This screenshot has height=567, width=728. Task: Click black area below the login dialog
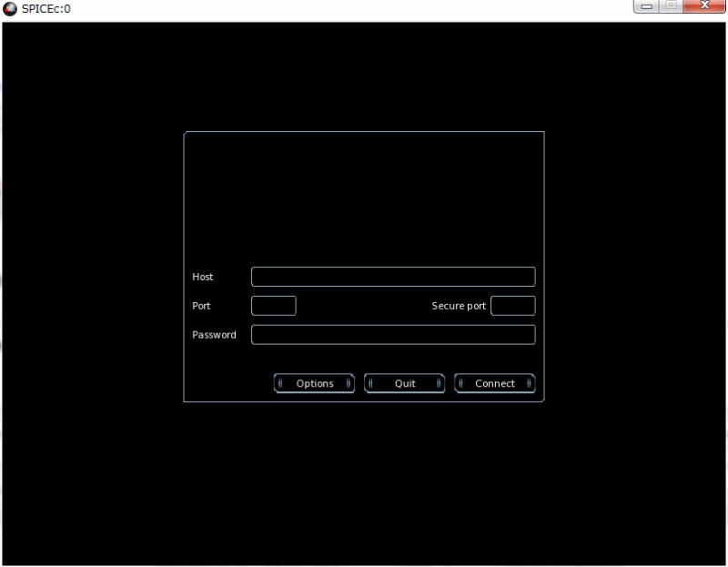(364, 482)
